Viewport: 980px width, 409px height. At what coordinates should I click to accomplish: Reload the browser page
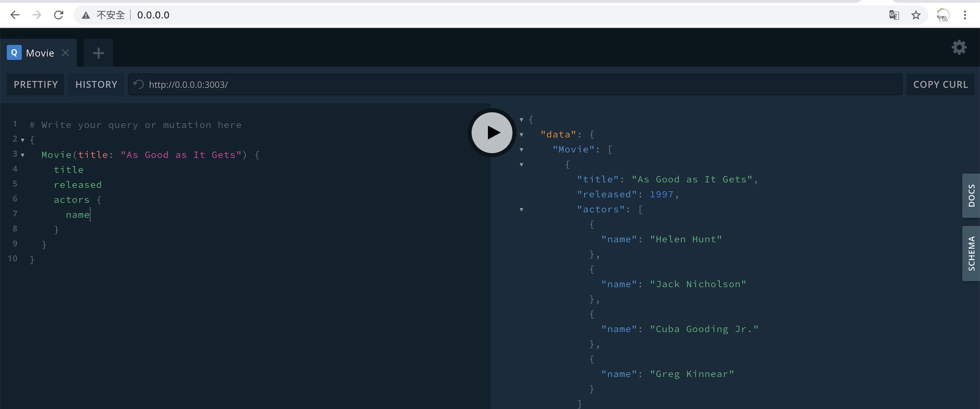[x=59, y=15]
